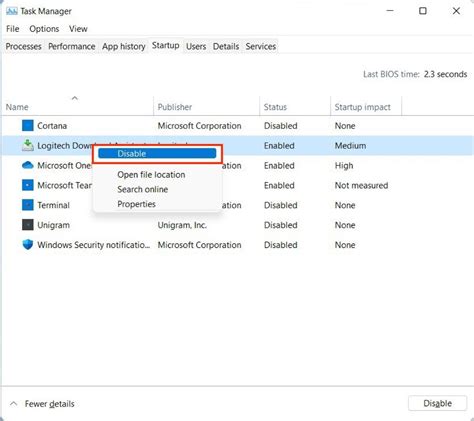Click the Microsoft Teams icon

coord(28,185)
